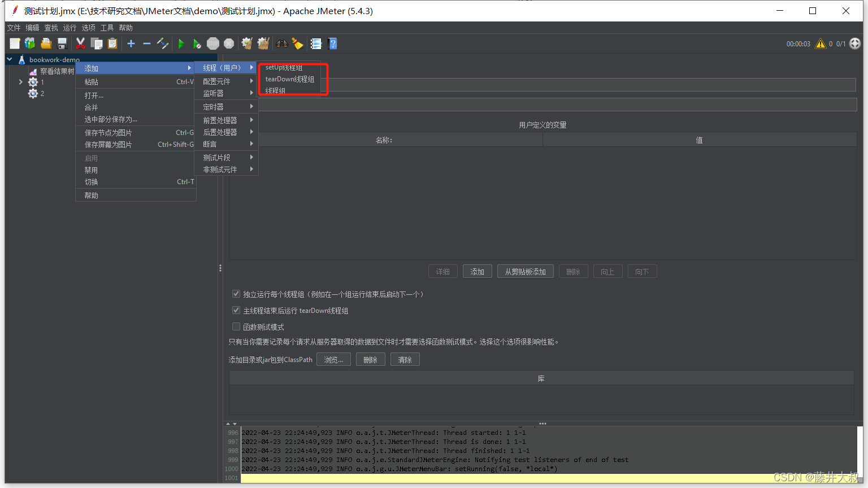Save the test plan with the floppy icon
868x488 pixels.
62,43
